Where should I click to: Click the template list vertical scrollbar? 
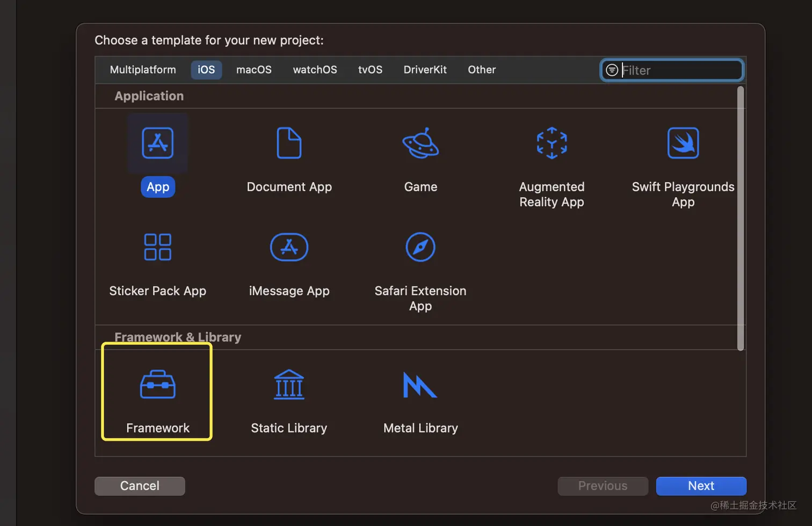(741, 218)
